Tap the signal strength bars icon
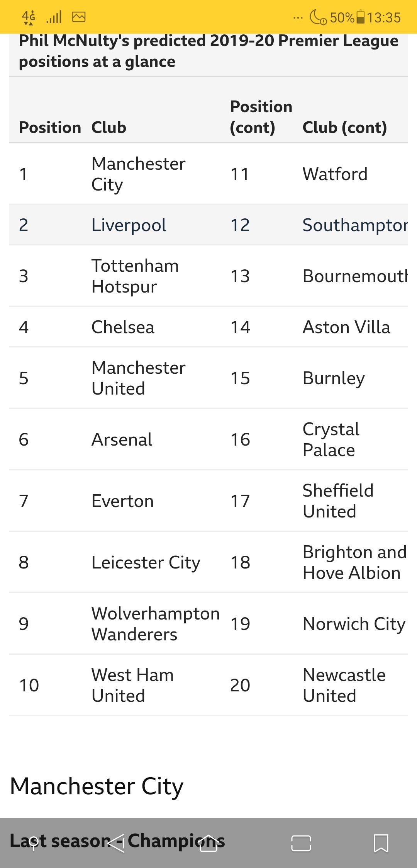Image resolution: width=417 pixels, height=868 pixels. pos(54,17)
